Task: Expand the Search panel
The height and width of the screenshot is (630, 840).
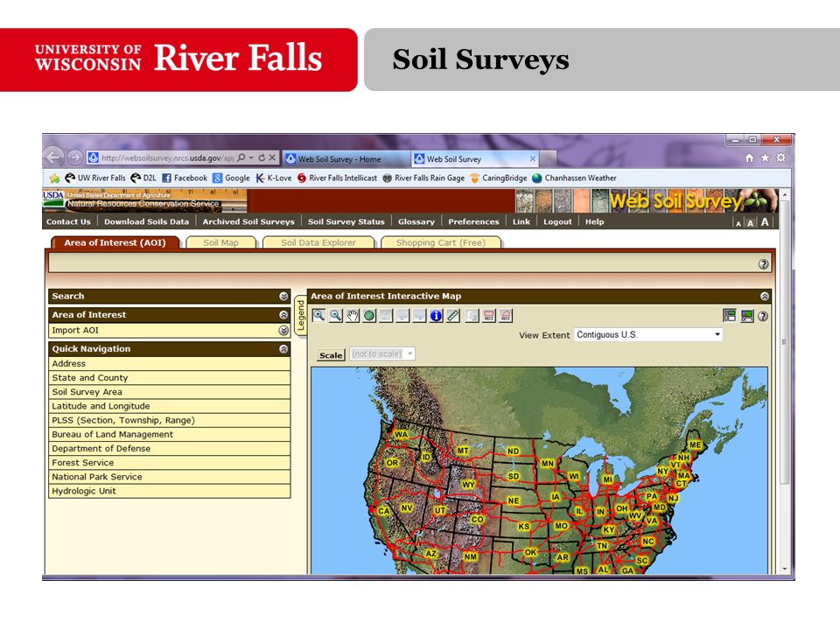Action: pyautogui.click(x=283, y=297)
